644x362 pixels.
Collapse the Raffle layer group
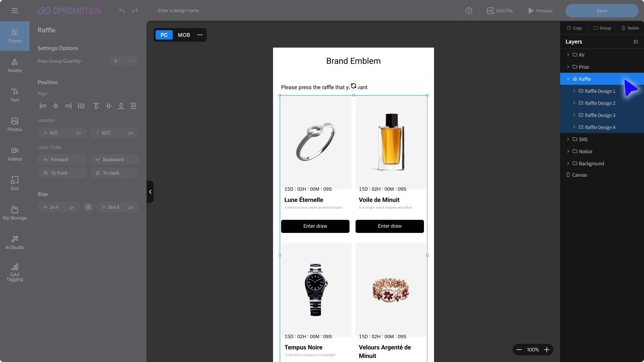(568, 79)
